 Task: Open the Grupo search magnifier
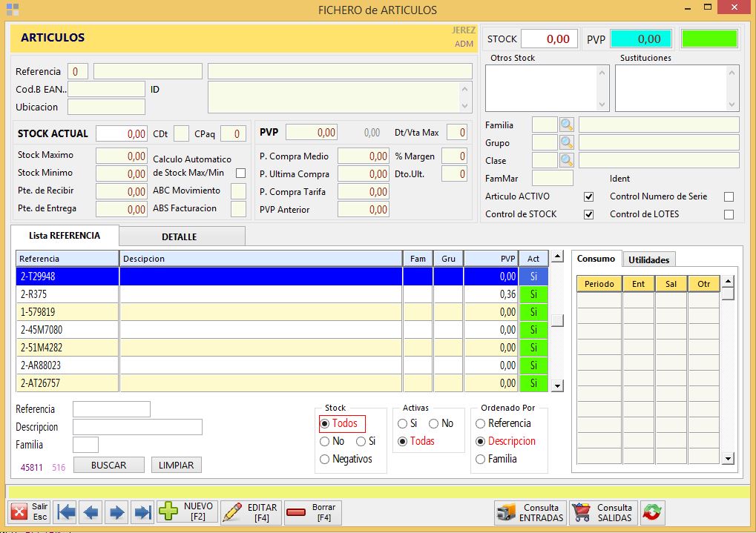[x=567, y=142]
